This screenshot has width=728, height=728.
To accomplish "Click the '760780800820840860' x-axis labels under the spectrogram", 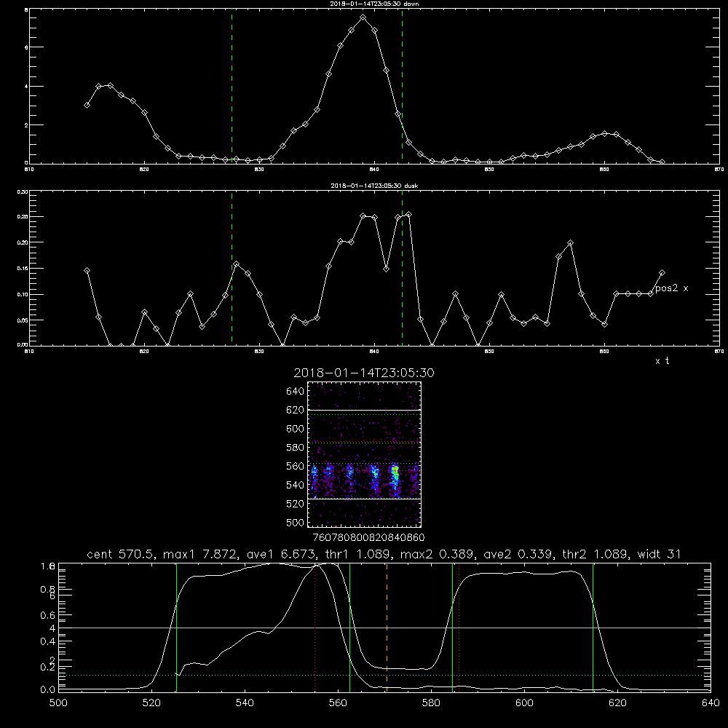I will tap(368, 538).
